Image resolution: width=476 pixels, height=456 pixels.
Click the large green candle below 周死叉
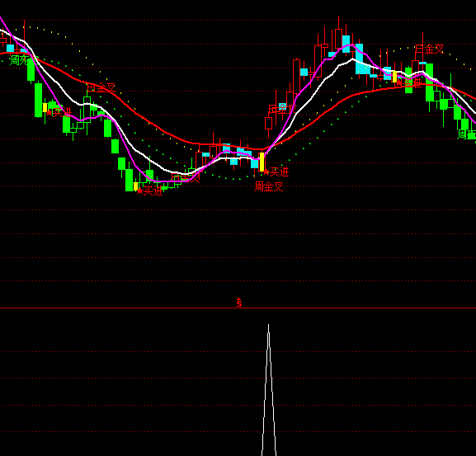(x=31, y=69)
